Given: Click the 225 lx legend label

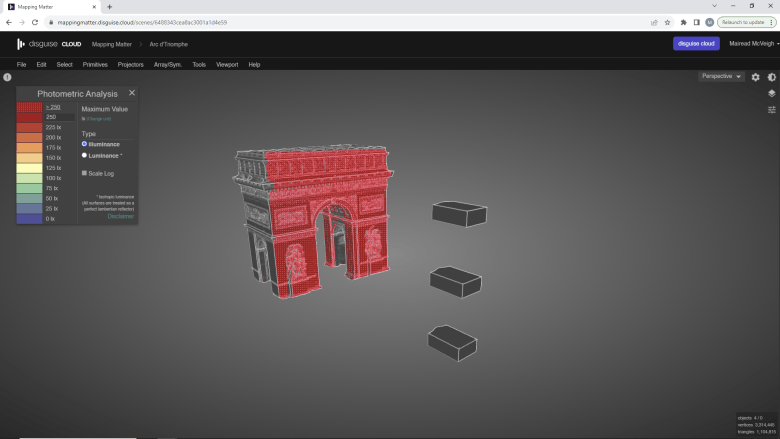Looking at the screenshot, I should [x=53, y=127].
